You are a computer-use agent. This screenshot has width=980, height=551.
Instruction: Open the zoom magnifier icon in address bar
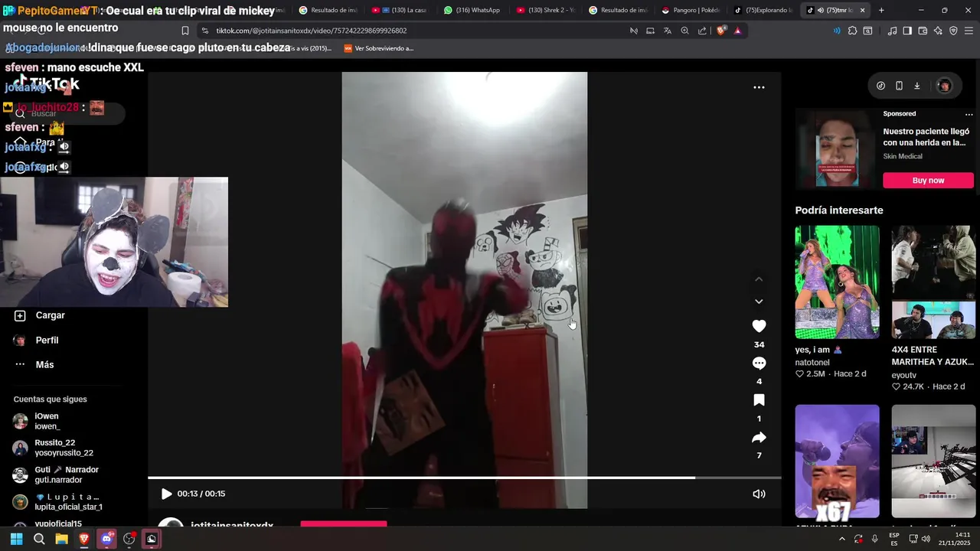click(684, 31)
